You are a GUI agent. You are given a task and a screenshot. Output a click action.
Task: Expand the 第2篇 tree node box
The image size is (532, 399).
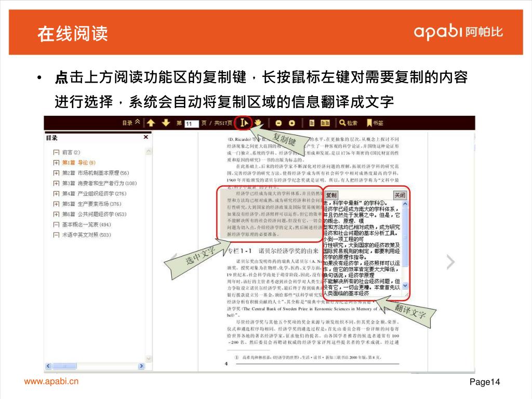coord(56,173)
